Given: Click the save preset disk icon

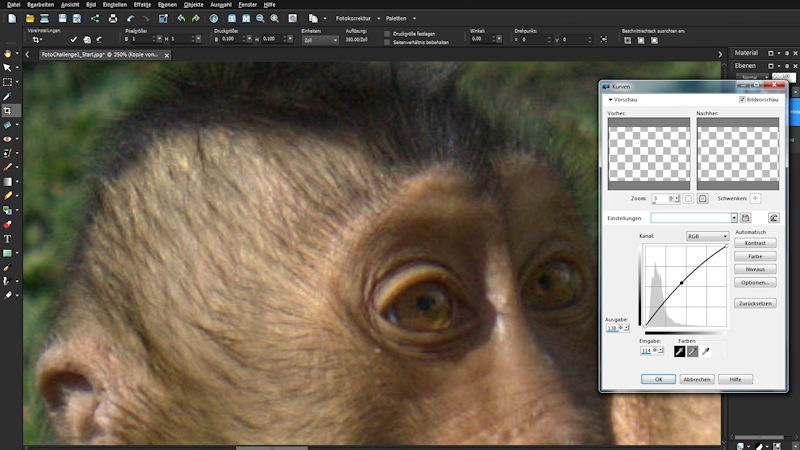Looking at the screenshot, I should coord(746,217).
